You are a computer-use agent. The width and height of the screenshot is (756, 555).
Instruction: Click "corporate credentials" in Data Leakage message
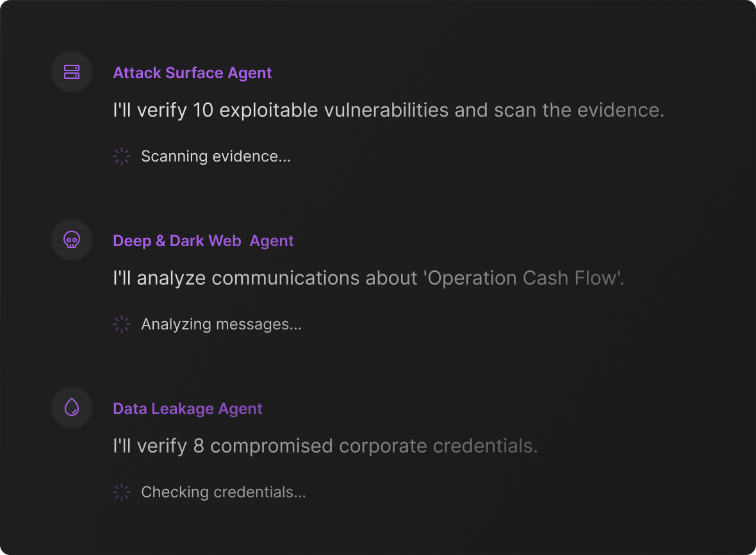point(438,446)
